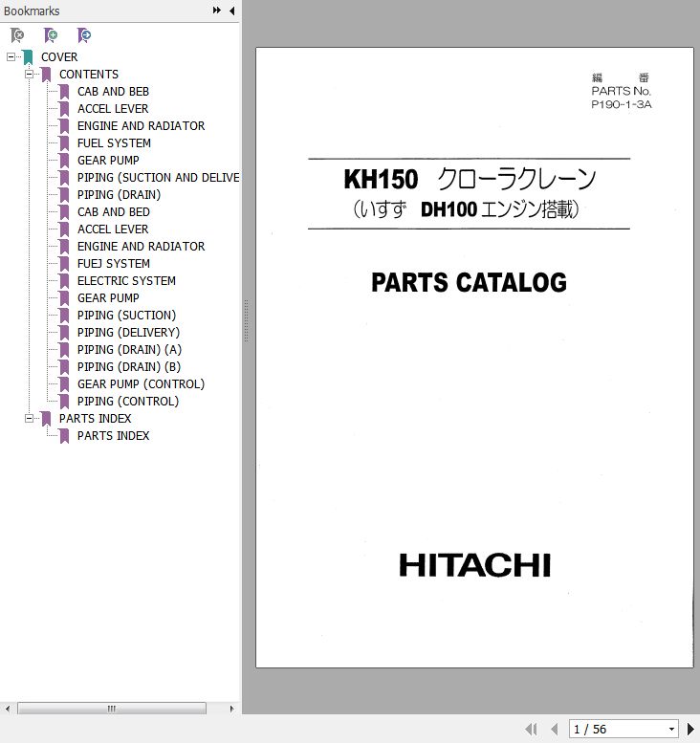Click the bookmark icon beside CAB AND BED

(64, 212)
